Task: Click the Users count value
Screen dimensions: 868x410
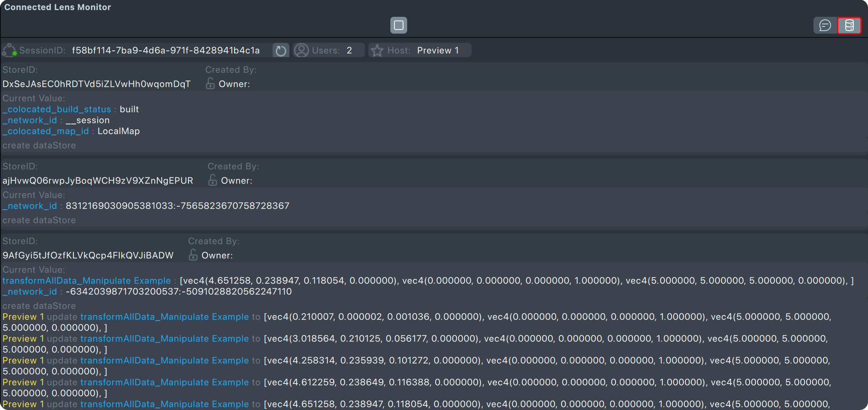Action: point(349,51)
